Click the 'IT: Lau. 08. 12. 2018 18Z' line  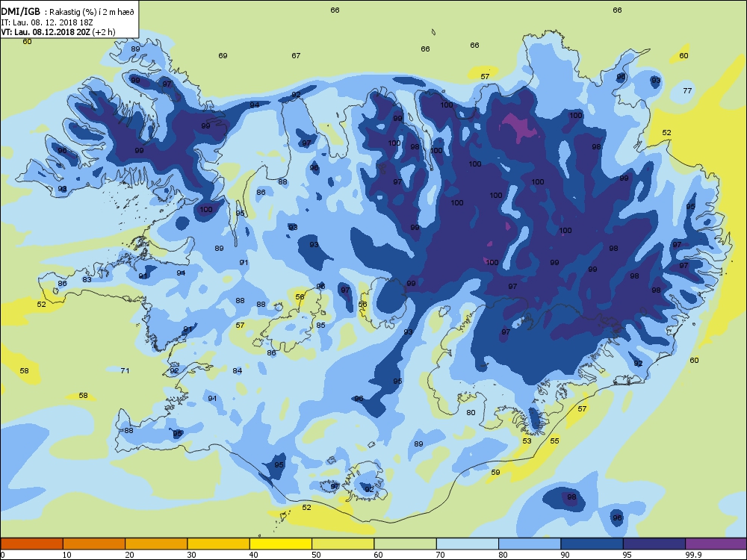click(46, 22)
